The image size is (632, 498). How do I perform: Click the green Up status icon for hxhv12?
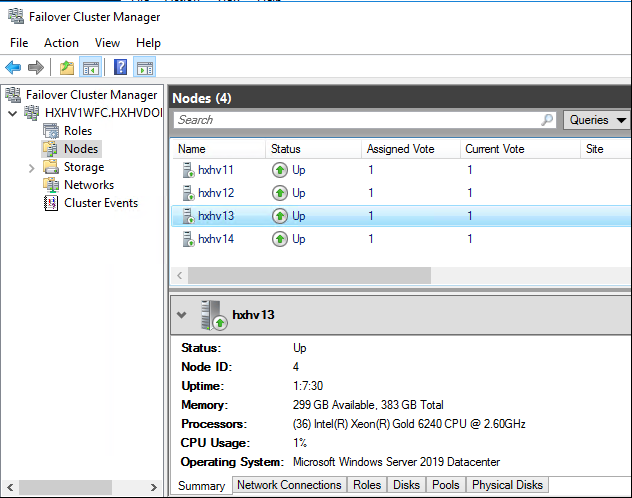click(280, 193)
